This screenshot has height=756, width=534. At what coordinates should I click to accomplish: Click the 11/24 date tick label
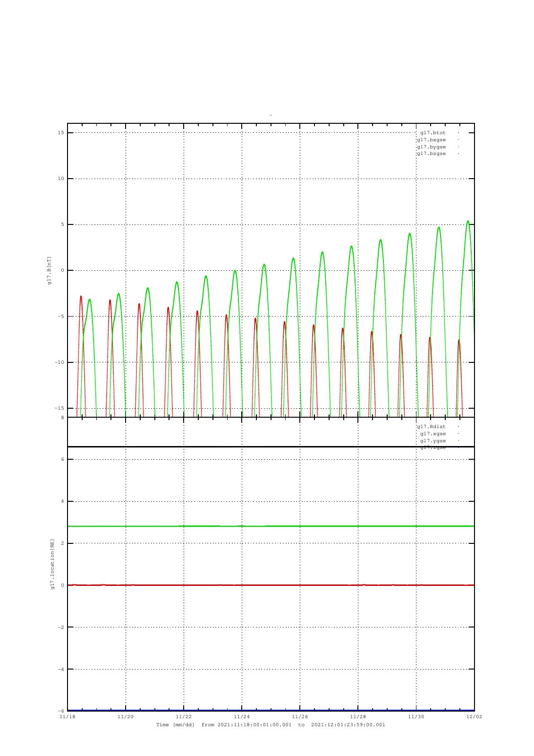(241, 716)
